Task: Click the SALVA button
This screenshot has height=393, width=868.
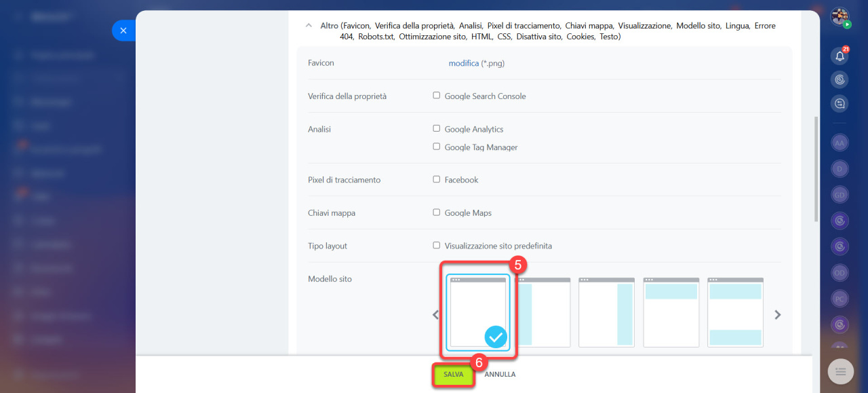Action: 453,375
